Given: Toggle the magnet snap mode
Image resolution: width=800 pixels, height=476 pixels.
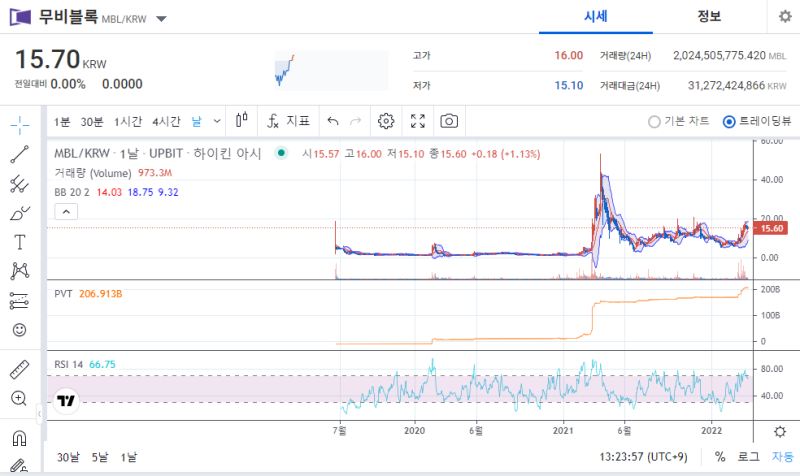Looking at the screenshot, I should (19, 438).
